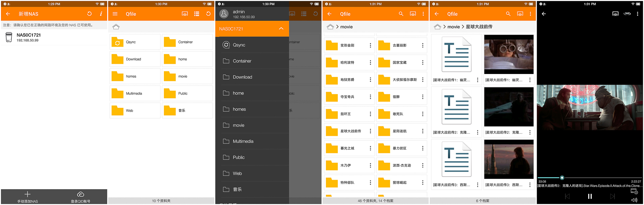
Task: Collapse the NAS0C1721 section in drawer
Action: click(x=281, y=29)
